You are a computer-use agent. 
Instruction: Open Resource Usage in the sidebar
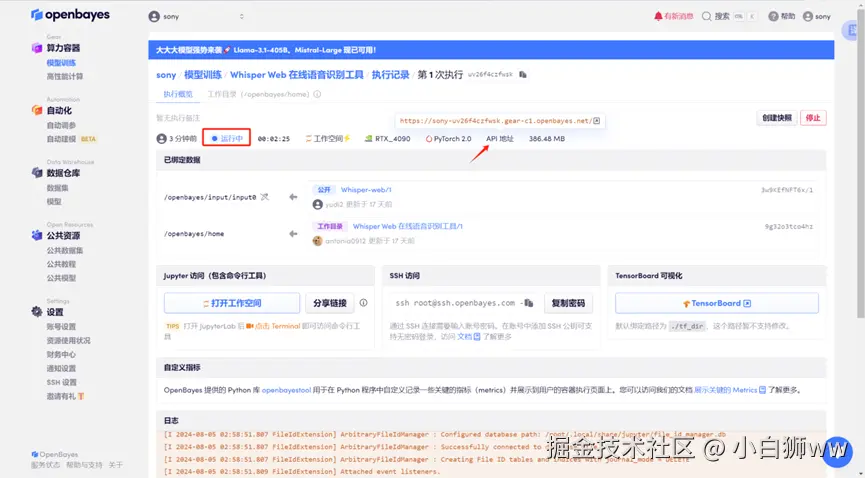click(68, 341)
